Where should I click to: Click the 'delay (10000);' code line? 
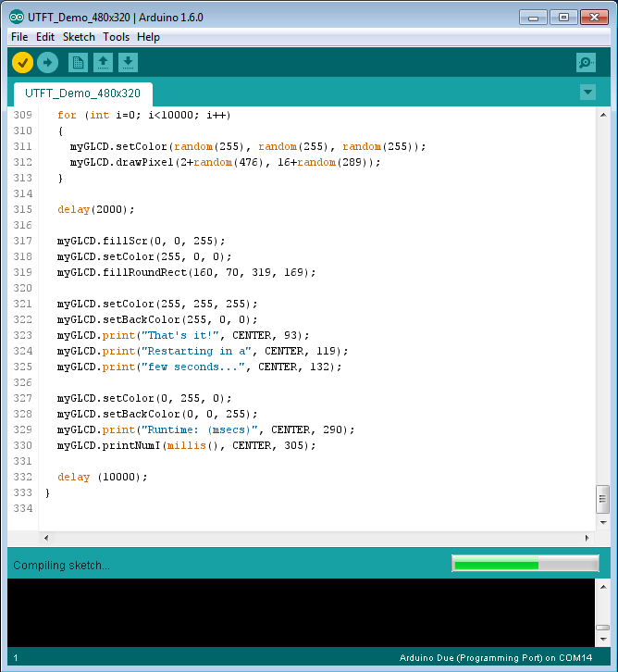(103, 477)
